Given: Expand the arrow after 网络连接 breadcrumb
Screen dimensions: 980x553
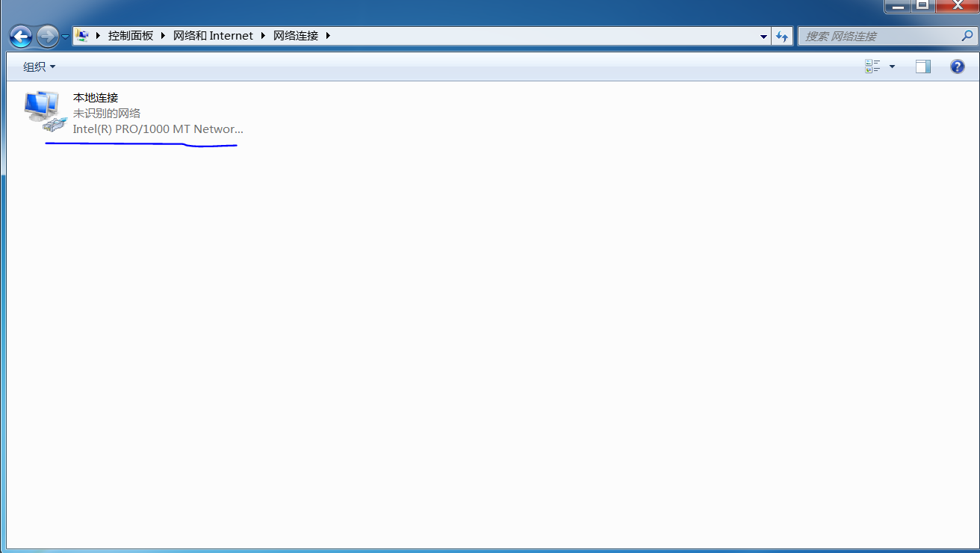Looking at the screenshot, I should coord(328,35).
